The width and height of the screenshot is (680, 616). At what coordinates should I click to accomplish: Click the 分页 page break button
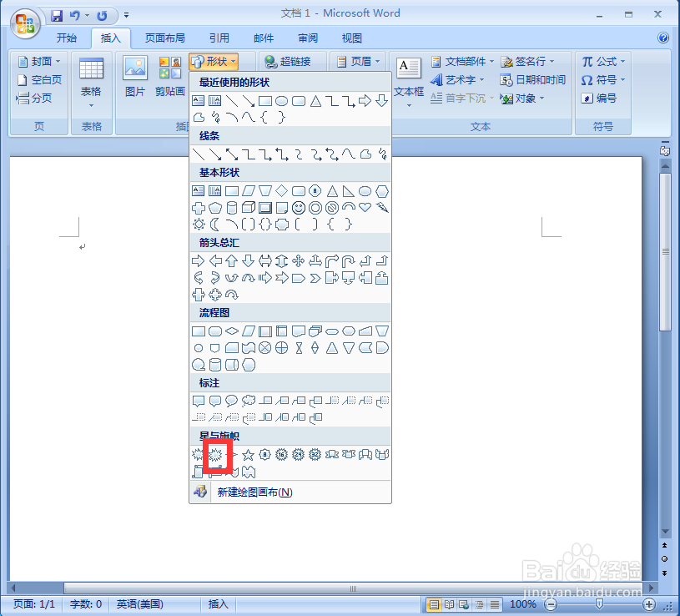coord(34,98)
